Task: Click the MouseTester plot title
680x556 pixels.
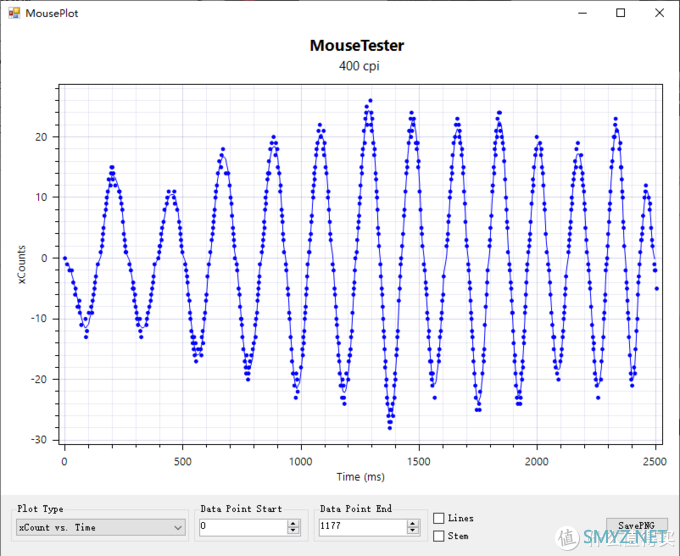Action: point(357,46)
